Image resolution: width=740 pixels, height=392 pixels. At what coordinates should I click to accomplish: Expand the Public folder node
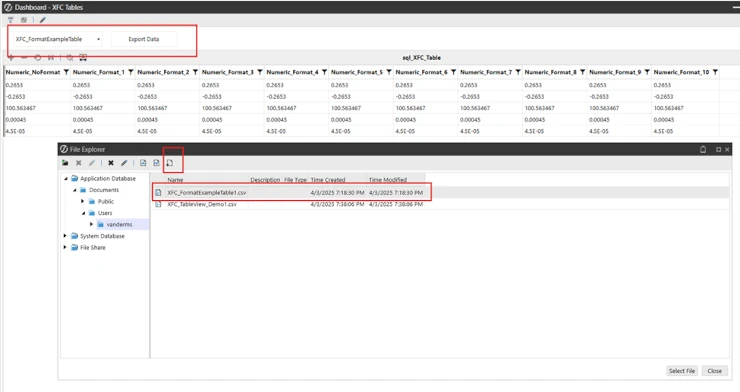(x=83, y=201)
